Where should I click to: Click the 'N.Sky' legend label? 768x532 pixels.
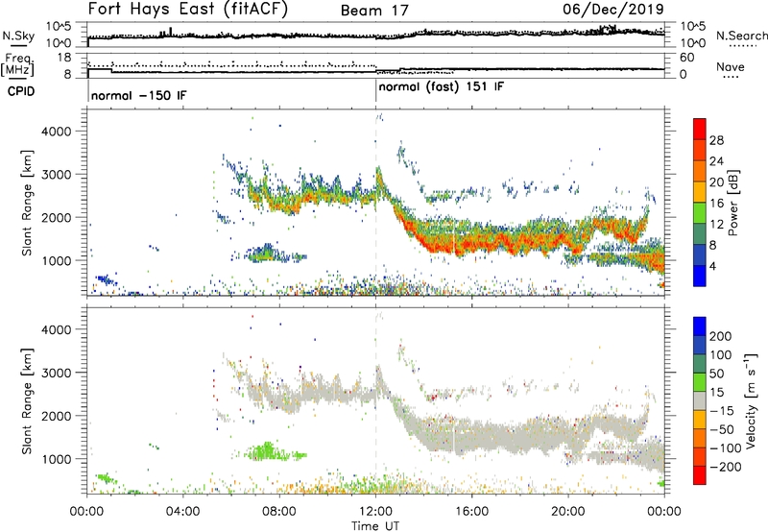pyautogui.click(x=18, y=36)
